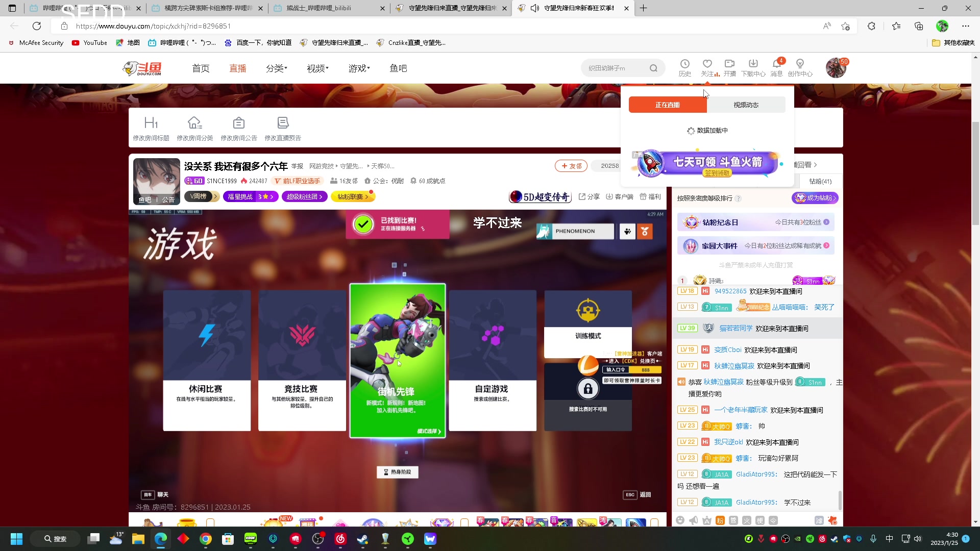Screen dimensions: 980x551
Task: Expand the 钻粉联赛 badge
Action: (353, 196)
